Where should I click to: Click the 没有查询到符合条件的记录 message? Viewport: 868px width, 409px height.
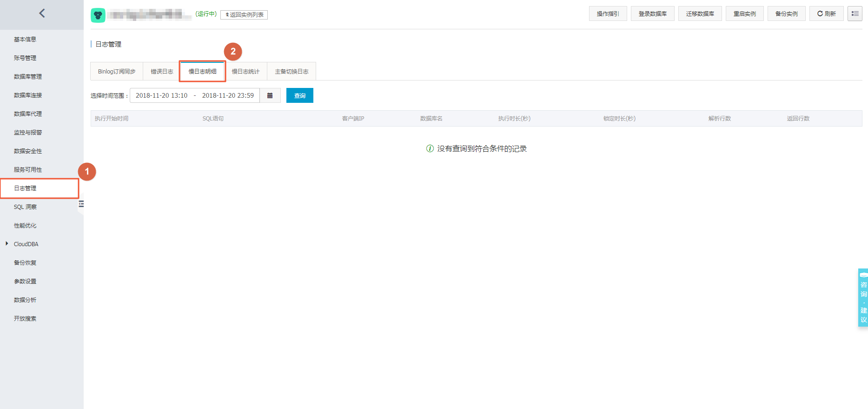[482, 148]
